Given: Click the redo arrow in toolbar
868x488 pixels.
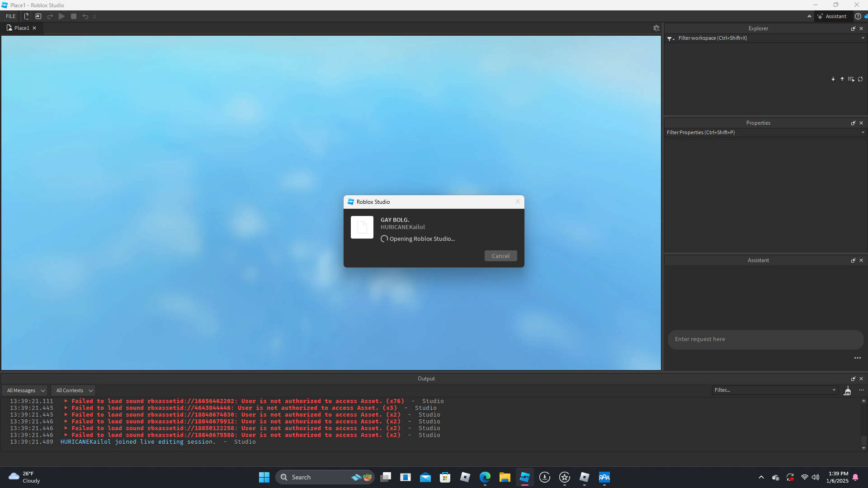Looking at the screenshot, I should click(50, 16).
